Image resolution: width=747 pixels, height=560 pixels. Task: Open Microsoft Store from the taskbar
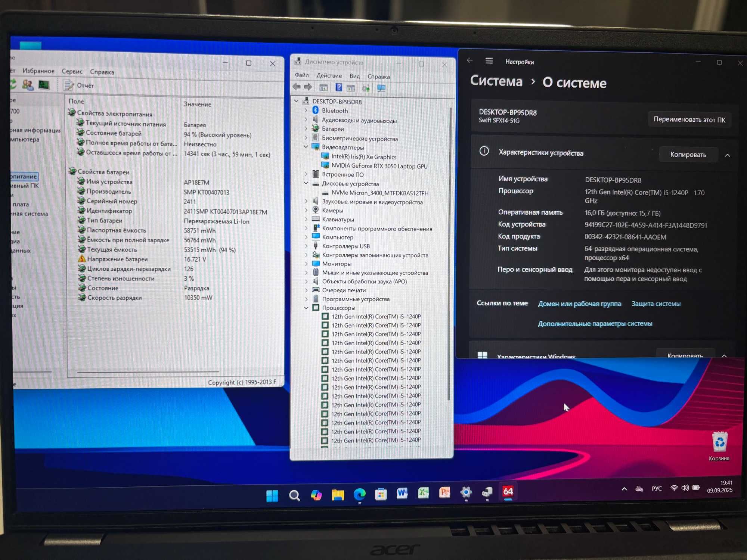click(x=381, y=494)
